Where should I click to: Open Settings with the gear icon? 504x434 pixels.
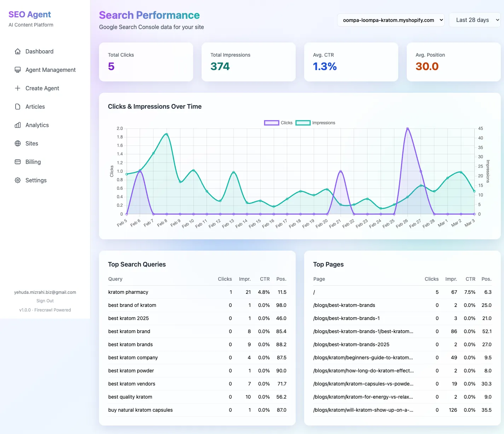click(18, 180)
